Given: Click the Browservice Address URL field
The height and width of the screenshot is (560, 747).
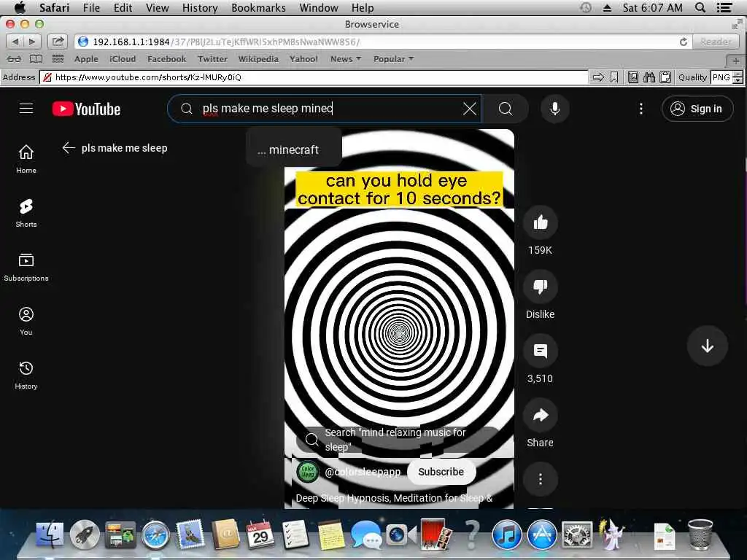Looking at the screenshot, I should click(314, 77).
